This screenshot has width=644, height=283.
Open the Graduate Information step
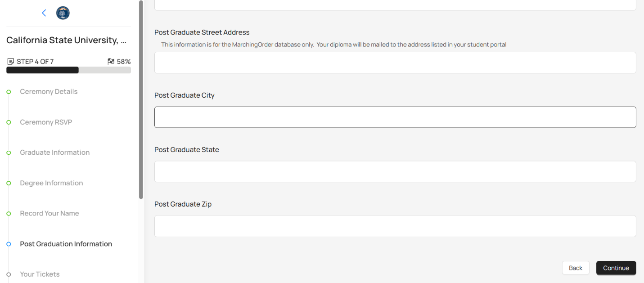coord(54,153)
